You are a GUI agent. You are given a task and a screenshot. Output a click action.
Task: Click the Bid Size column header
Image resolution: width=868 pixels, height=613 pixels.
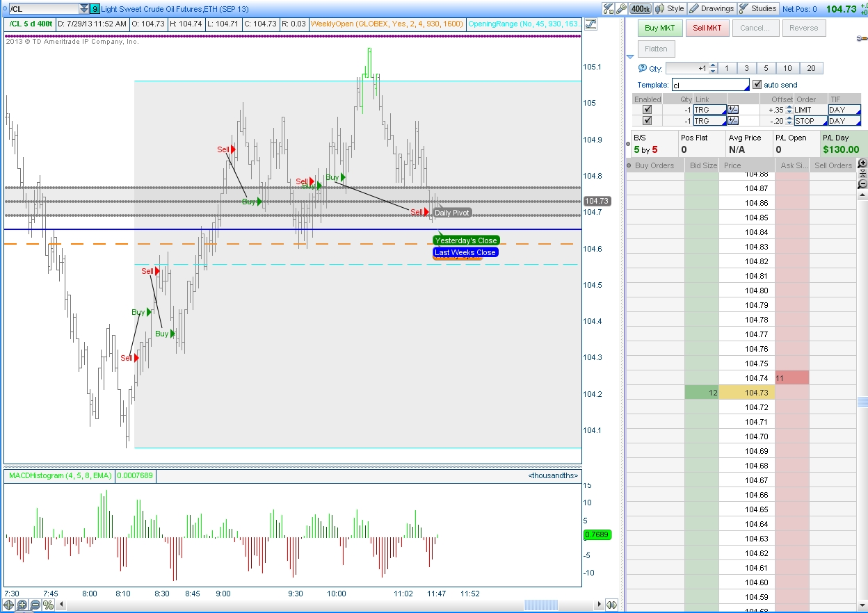[702, 165]
